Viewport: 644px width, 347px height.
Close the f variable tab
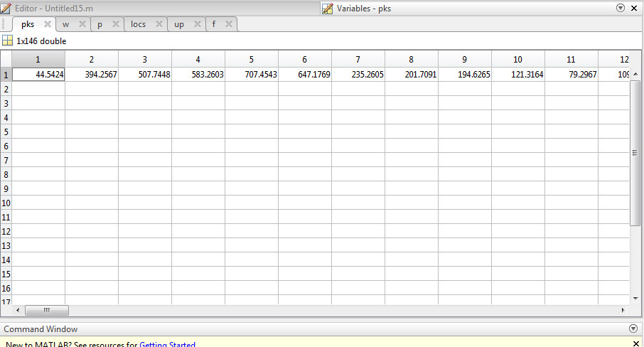(x=228, y=24)
